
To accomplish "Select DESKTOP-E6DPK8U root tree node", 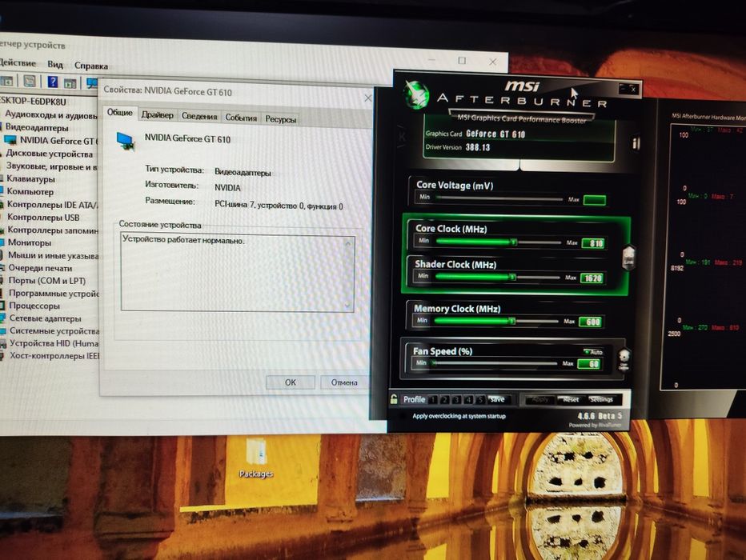I will [34, 102].
